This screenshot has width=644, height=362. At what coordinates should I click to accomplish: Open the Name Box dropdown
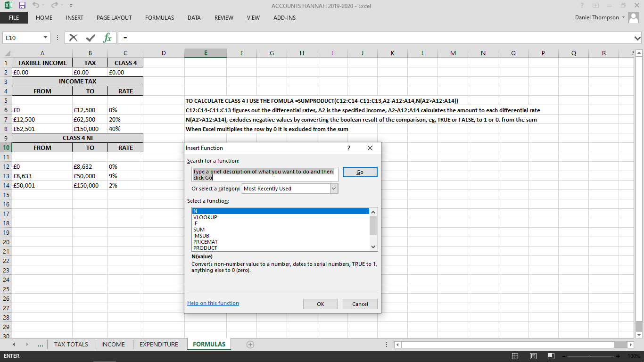pos(45,37)
